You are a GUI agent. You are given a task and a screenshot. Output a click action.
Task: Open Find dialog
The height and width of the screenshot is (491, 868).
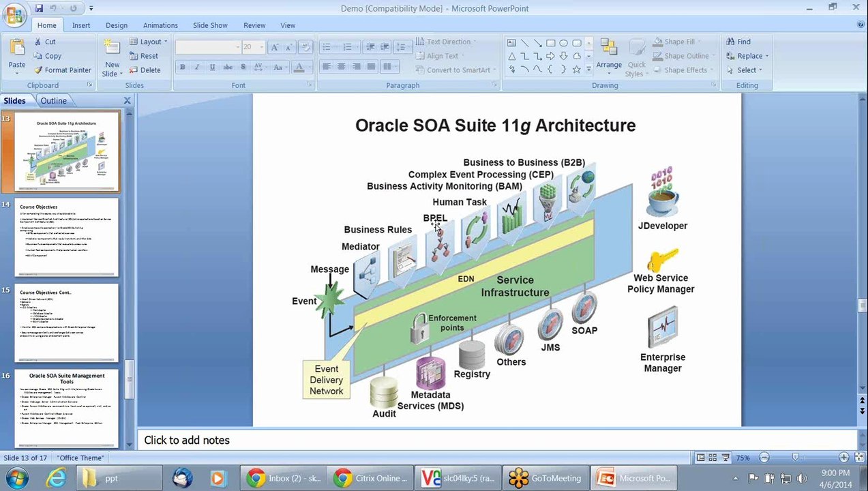pos(738,42)
